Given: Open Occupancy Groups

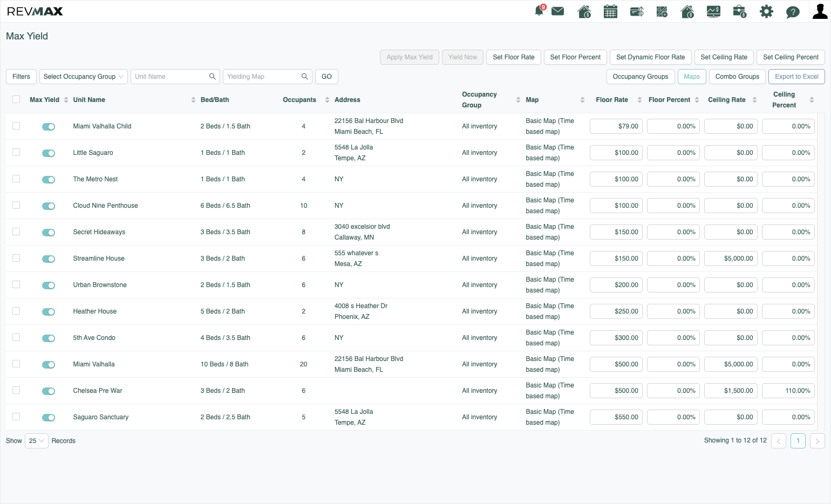Looking at the screenshot, I should (x=641, y=77).
